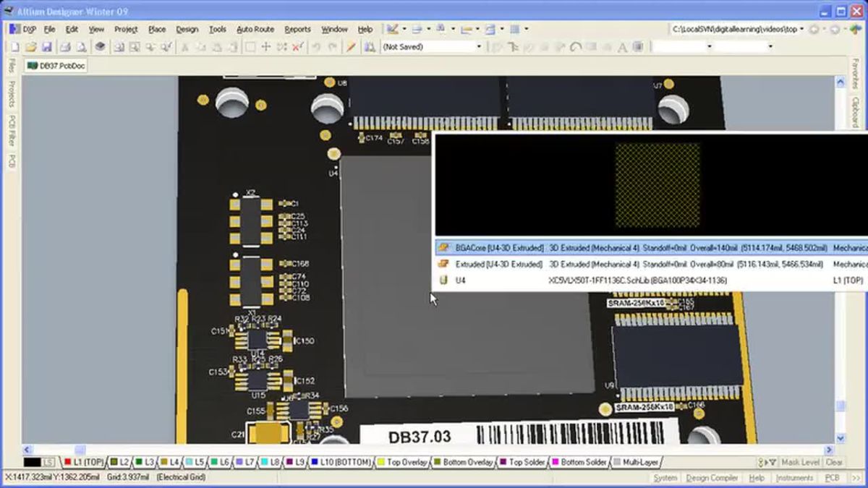Open the selection filter Not Saved dropdown
Screen dimensions: 868x488
(479, 47)
